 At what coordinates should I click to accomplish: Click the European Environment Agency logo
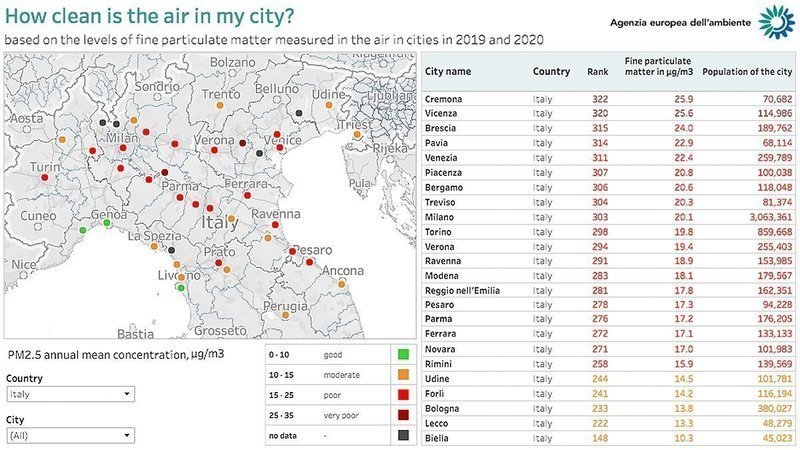pos(777,22)
